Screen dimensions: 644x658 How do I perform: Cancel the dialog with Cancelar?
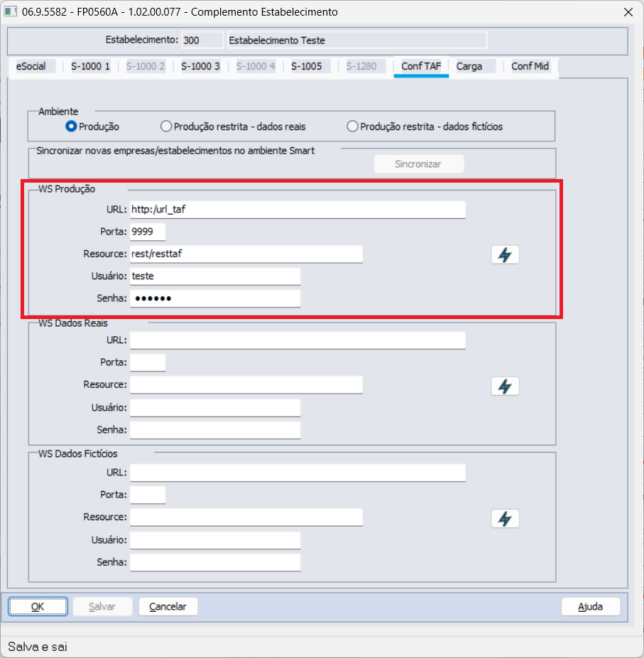(x=168, y=606)
